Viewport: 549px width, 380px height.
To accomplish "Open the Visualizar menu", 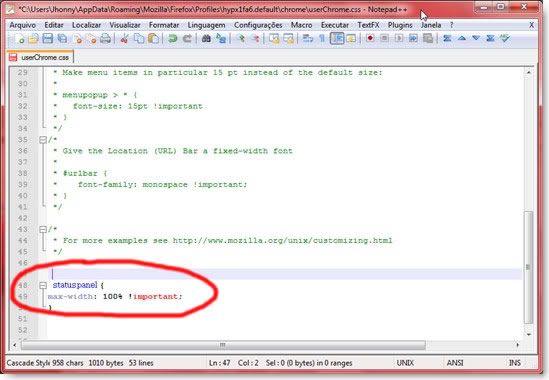I will [x=125, y=25].
